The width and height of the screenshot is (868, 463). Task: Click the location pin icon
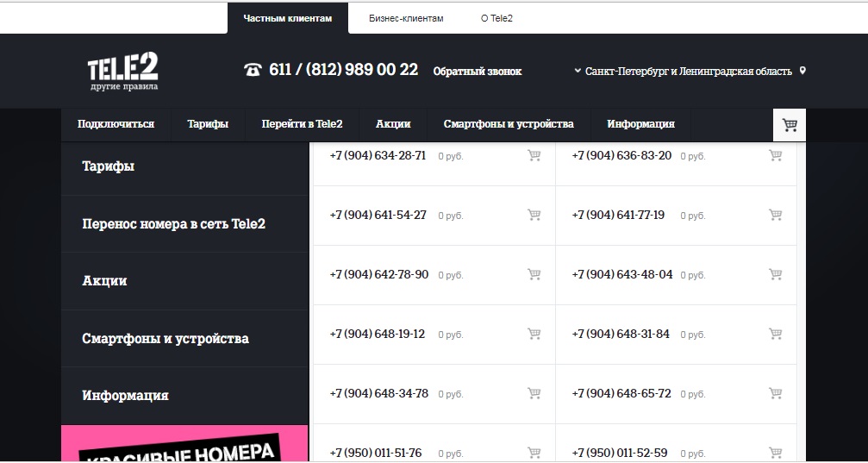(802, 71)
